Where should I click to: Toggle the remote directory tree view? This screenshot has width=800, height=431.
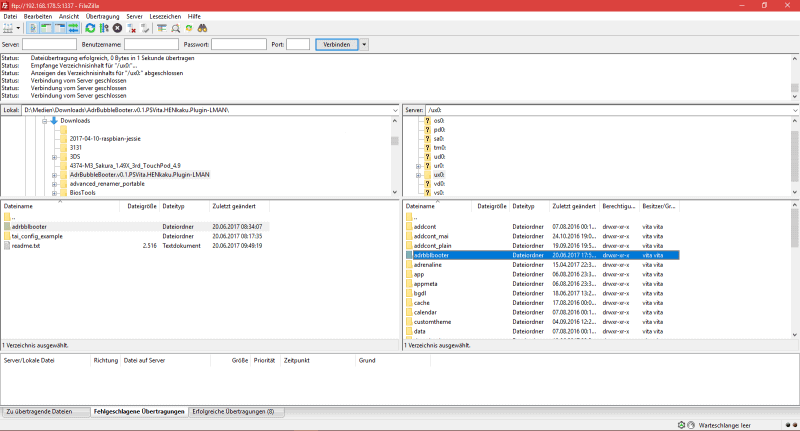[x=60, y=28]
